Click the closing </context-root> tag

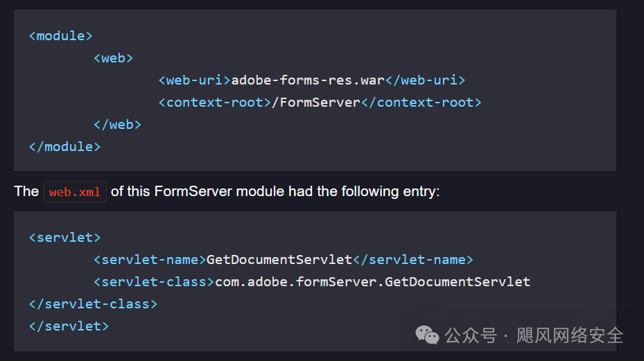click(421, 103)
